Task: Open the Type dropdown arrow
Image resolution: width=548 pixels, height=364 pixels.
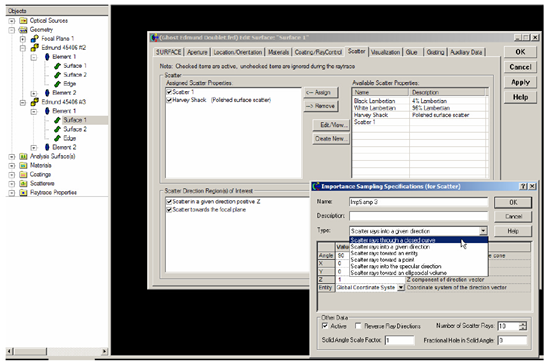Action: (x=483, y=231)
